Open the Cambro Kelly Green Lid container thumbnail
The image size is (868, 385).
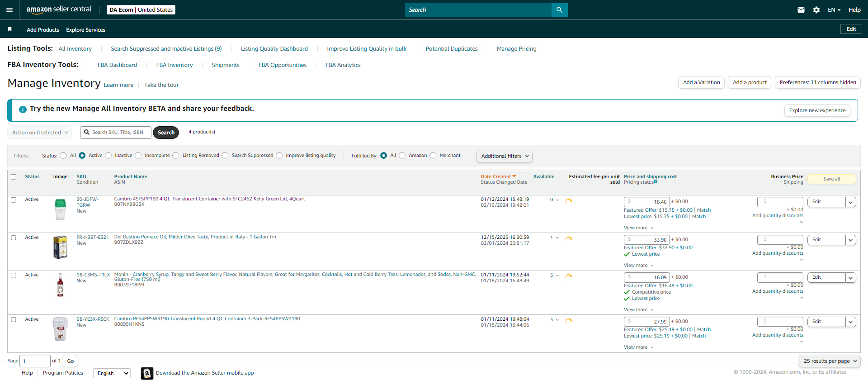(x=60, y=209)
